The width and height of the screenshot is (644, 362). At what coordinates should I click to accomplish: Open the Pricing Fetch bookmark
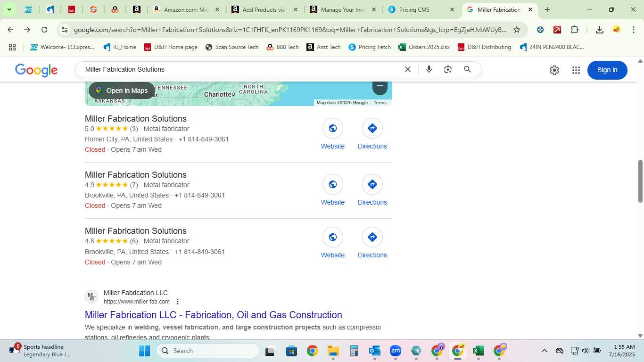click(x=370, y=47)
